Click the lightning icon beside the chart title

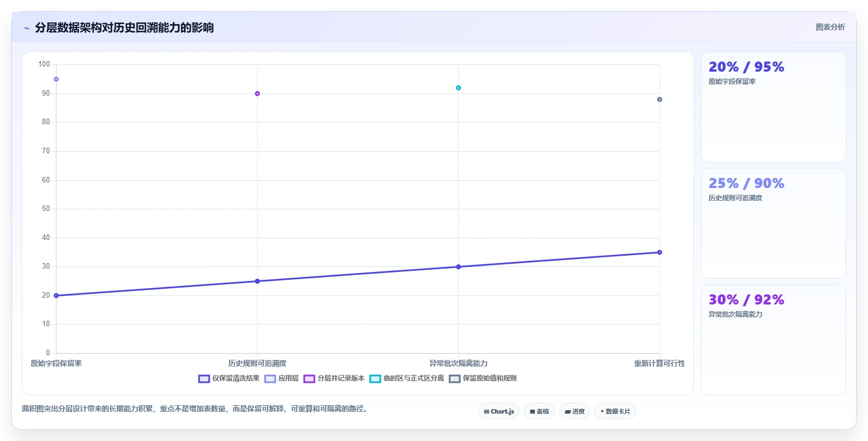(26, 28)
